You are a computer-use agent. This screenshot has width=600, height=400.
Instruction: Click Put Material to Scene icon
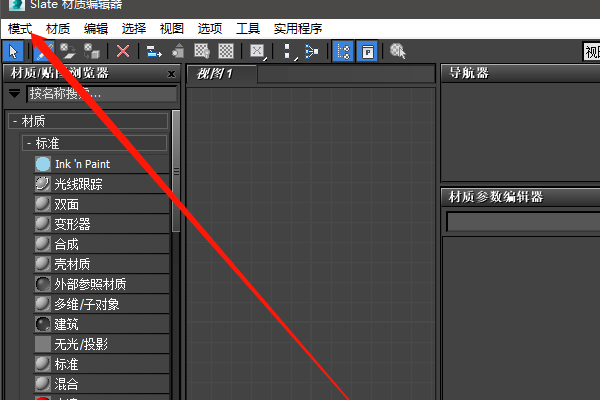pos(68,51)
